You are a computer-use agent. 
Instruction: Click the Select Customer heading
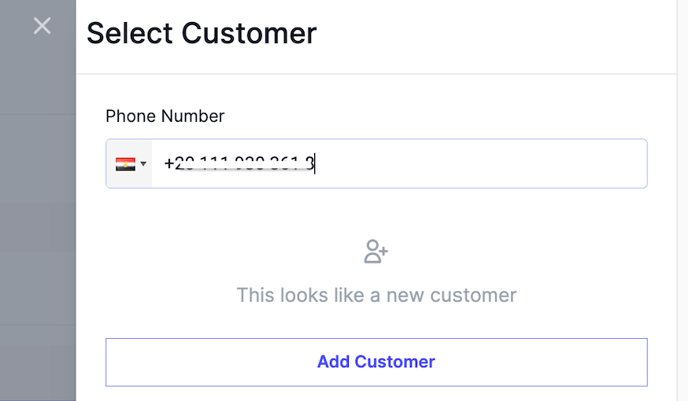click(201, 34)
